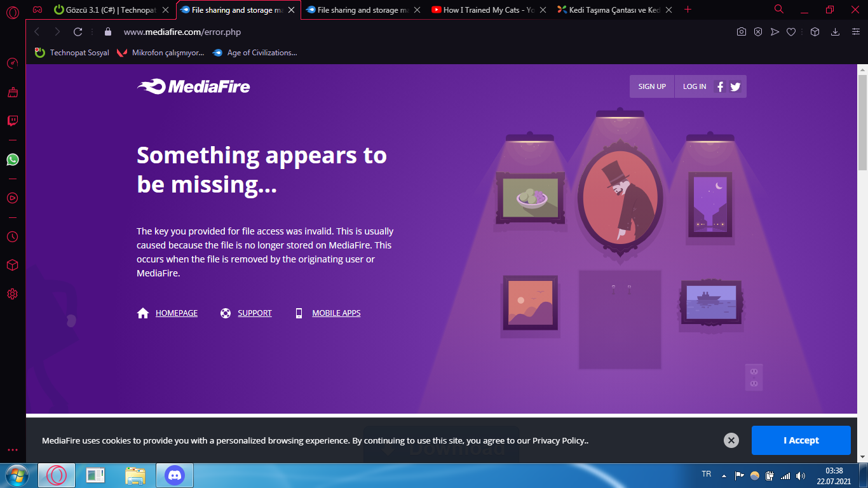
Task: Change the TR input language
Action: point(706,474)
